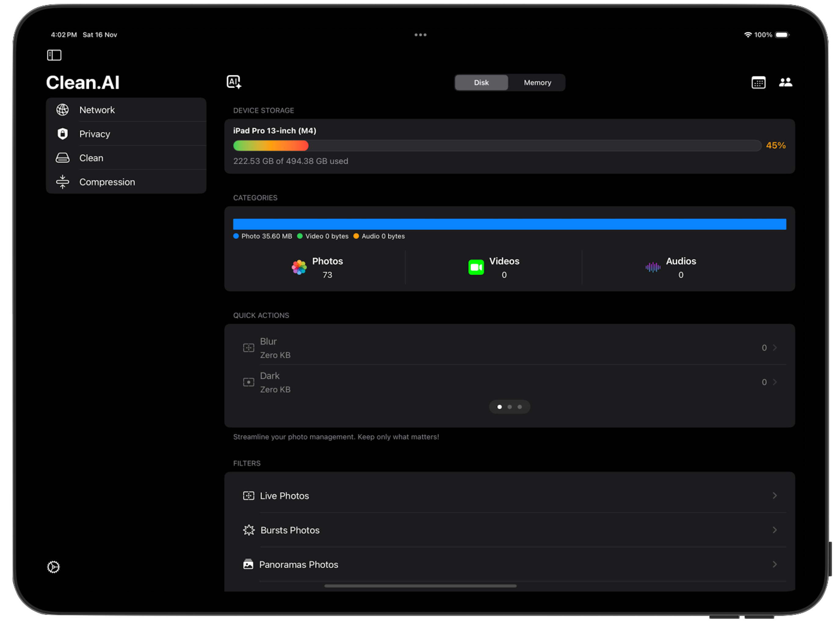
Task: Click the settings gear icon
Action: (x=53, y=567)
